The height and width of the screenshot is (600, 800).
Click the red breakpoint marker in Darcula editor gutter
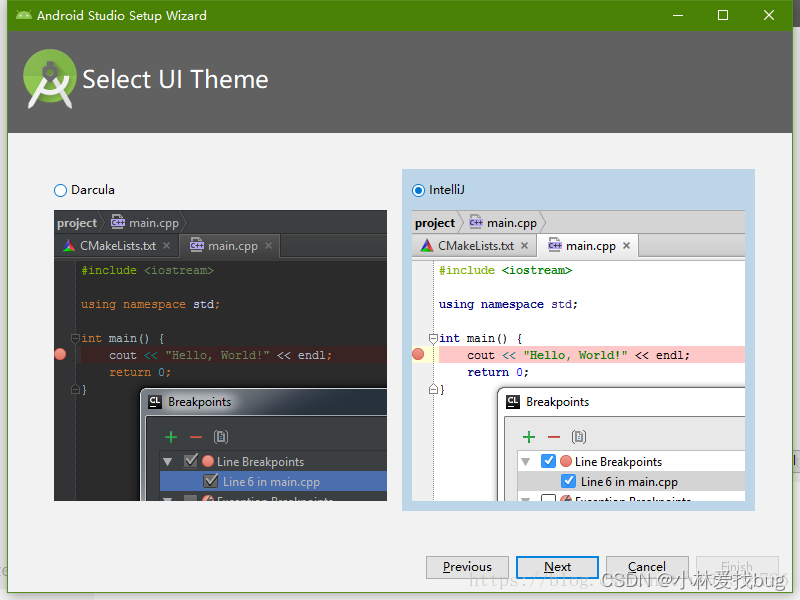60,354
